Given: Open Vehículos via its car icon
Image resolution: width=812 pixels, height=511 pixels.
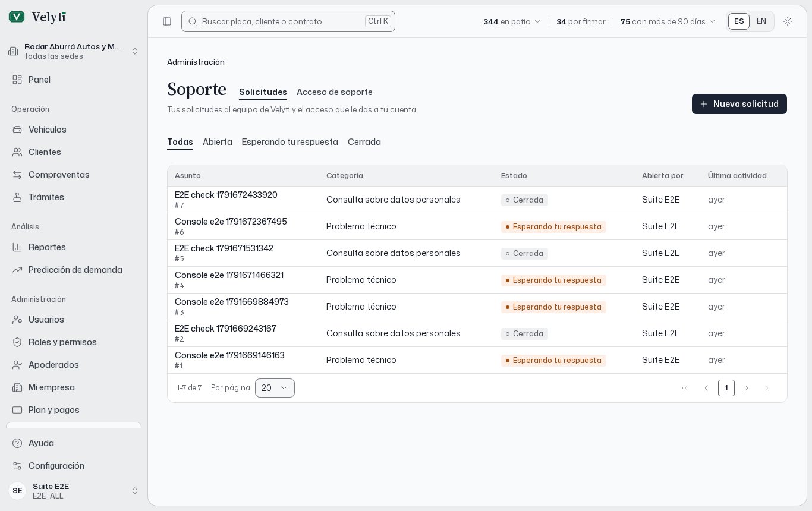Looking at the screenshot, I should pyautogui.click(x=17, y=130).
